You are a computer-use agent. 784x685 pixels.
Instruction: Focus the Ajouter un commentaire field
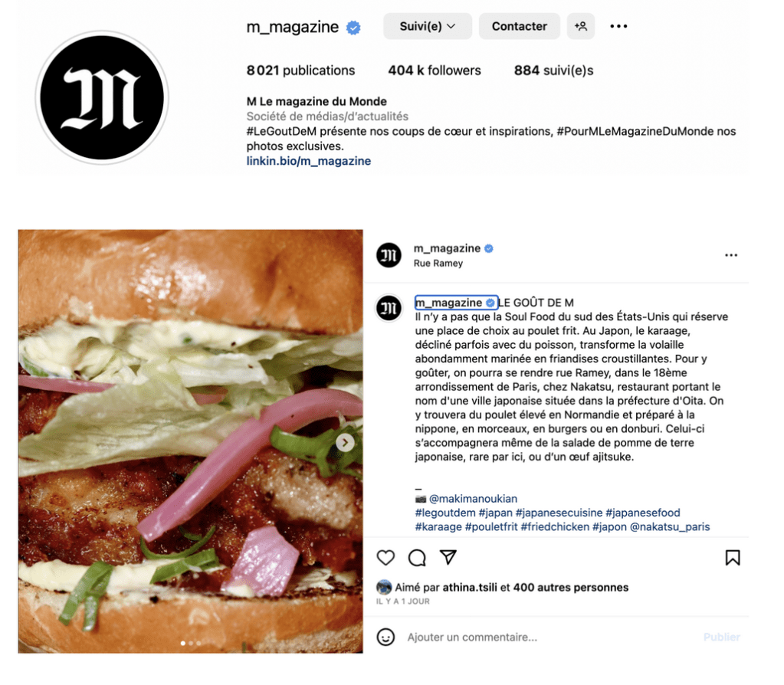[x=550, y=637]
